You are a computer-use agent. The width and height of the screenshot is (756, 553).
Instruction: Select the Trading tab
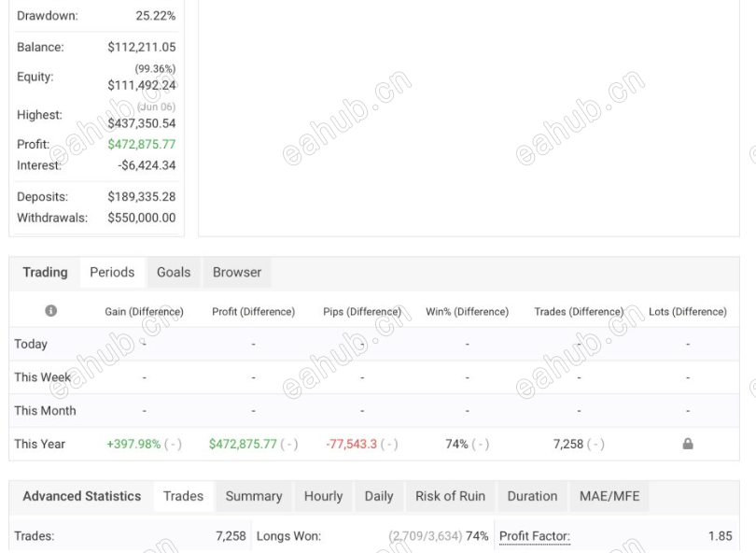[x=46, y=272]
